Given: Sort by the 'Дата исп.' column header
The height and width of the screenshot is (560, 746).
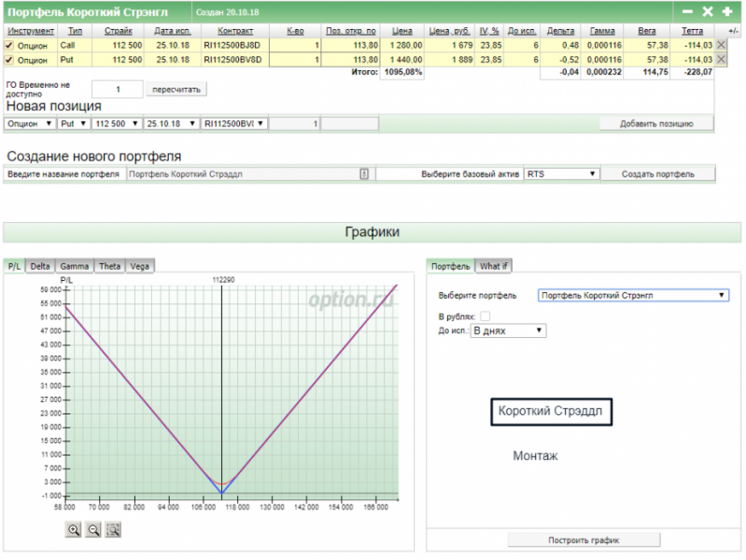Looking at the screenshot, I should 172,31.
